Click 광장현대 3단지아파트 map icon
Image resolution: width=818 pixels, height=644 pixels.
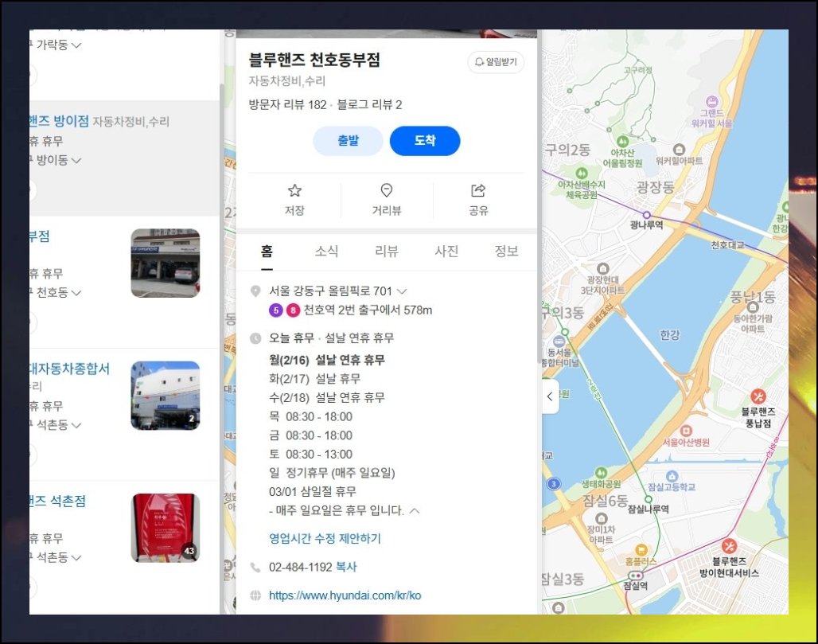tap(602, 269)
